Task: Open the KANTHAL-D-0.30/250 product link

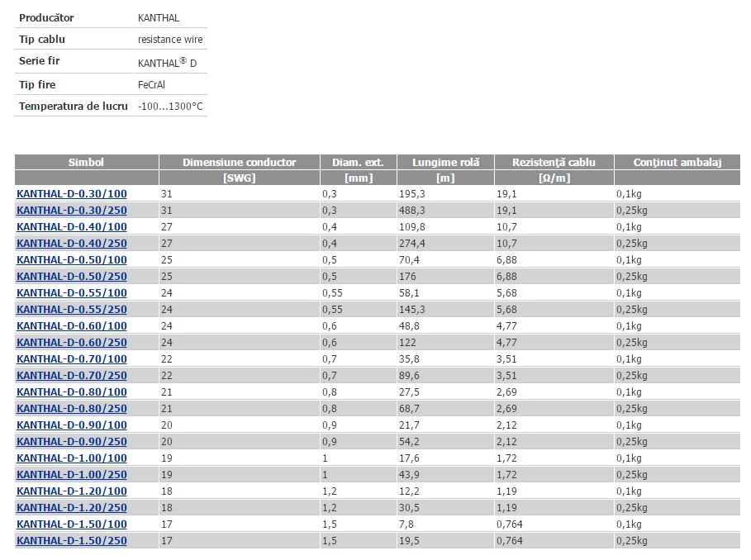Action: [x=72, y=210]
